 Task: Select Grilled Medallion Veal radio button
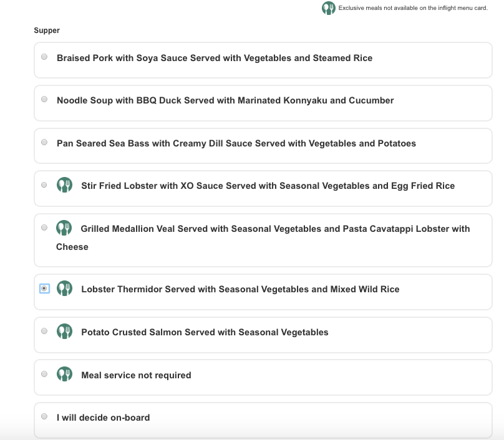point(44,227)
